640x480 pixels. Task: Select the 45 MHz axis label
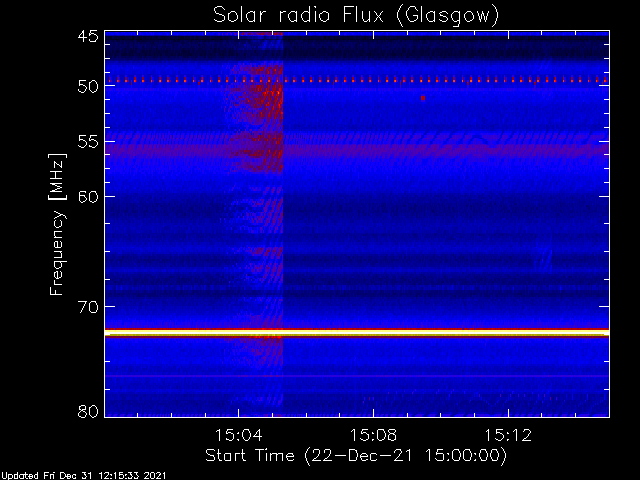coord(88,36)
